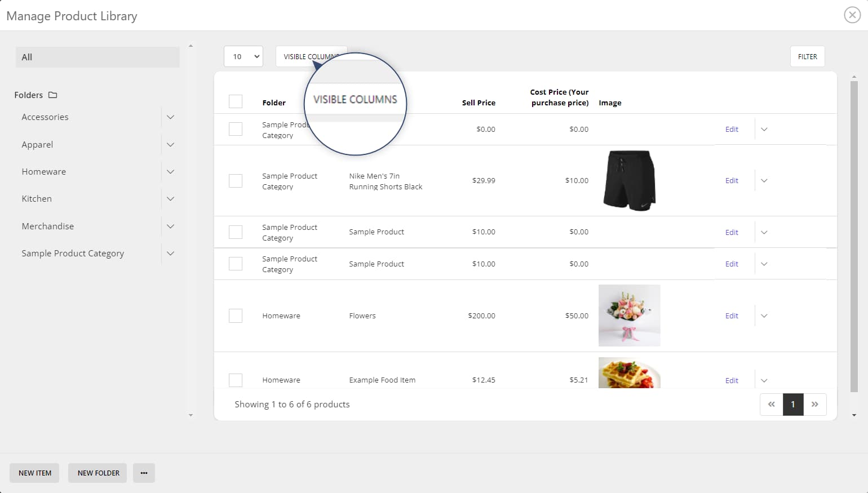
Task: Select page 1 in the pagination
Action: 793,404
